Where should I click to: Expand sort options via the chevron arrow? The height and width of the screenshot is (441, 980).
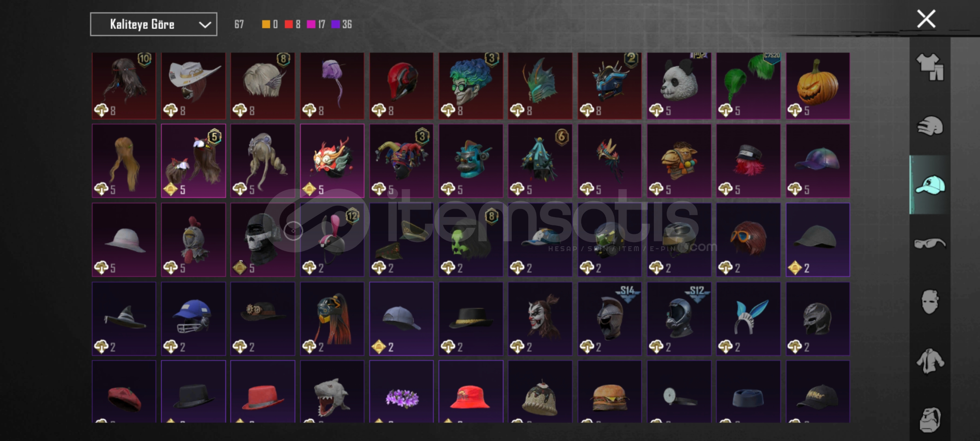pyautogui.click(x=204, y=25)
